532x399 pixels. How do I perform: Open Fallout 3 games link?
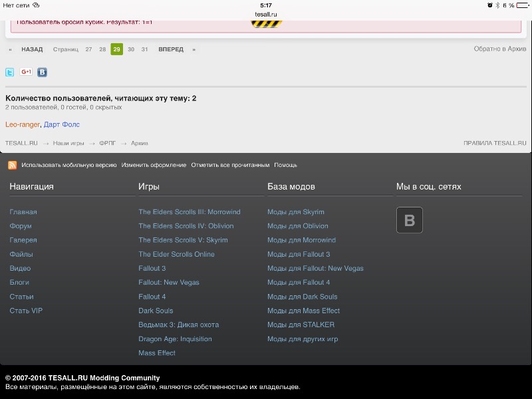pyautogui.click(x=152, y=269)
